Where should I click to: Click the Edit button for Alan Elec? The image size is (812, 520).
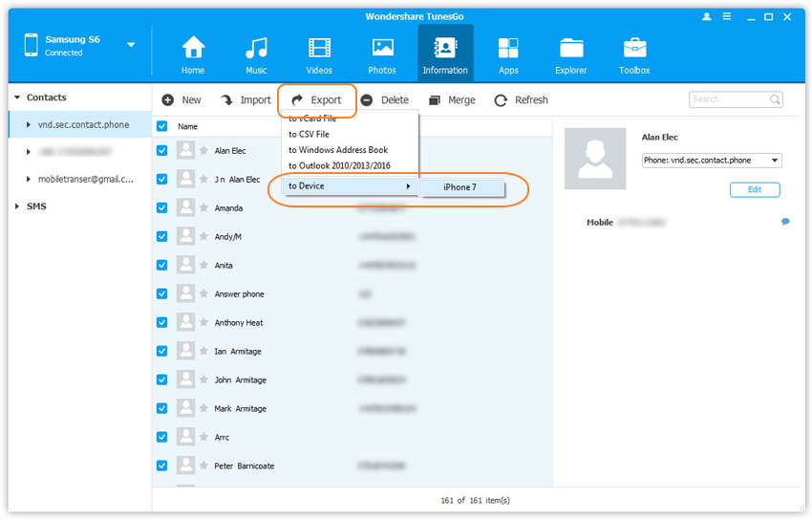click(754, 190)
